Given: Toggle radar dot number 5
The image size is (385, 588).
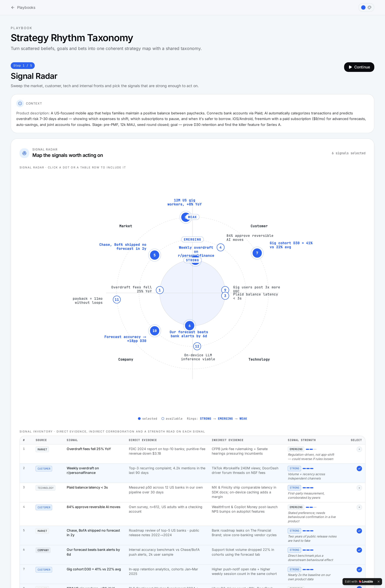Looking at the screenshot, I should [x=154, y=255].
